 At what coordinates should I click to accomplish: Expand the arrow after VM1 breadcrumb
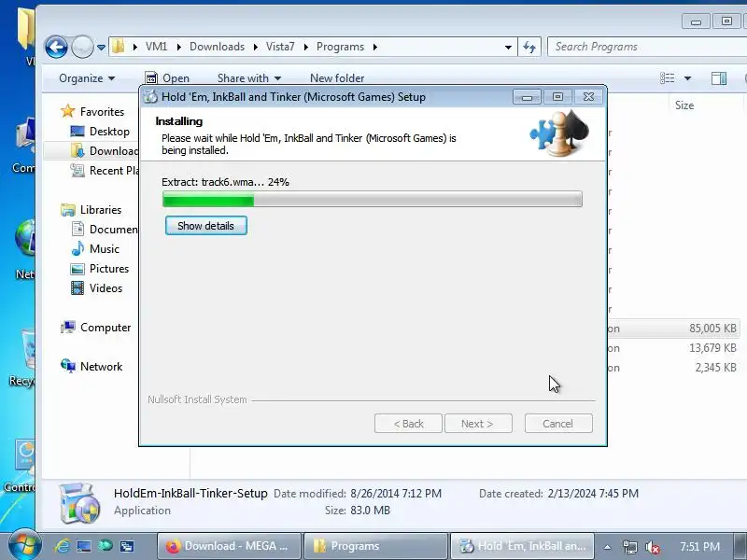pyautogui.click(x=179, y=47)
